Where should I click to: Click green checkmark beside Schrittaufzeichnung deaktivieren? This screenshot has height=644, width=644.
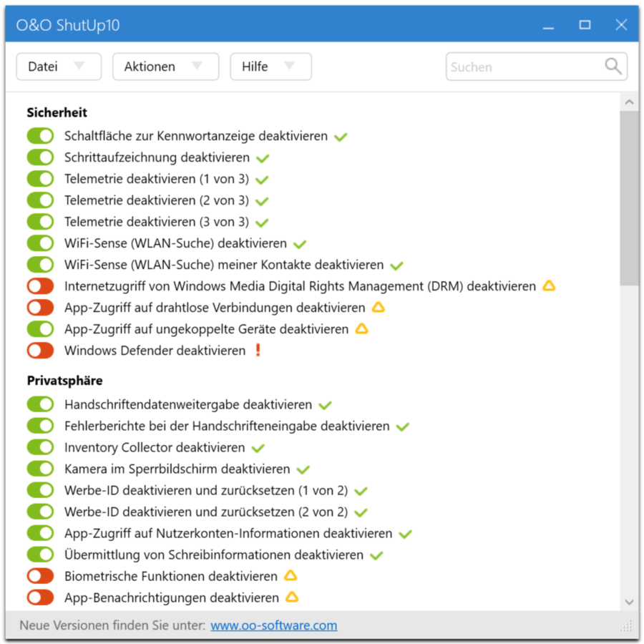[x=263, y=158]
